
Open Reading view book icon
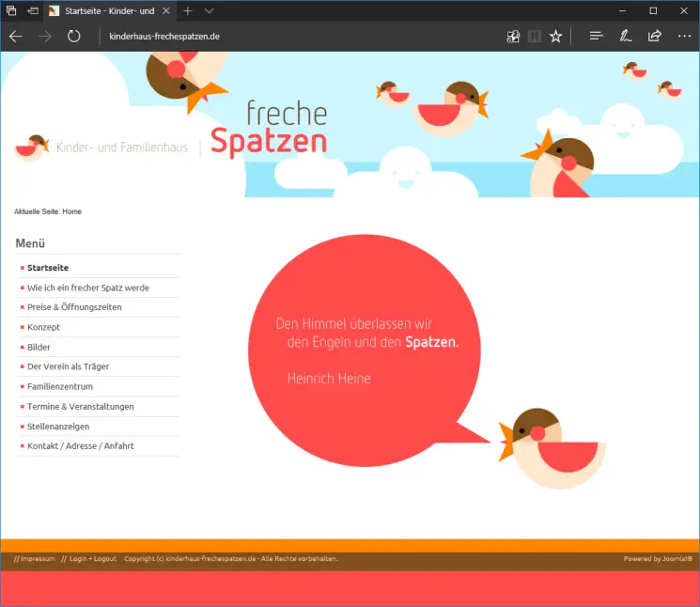(x=535, y=37)
